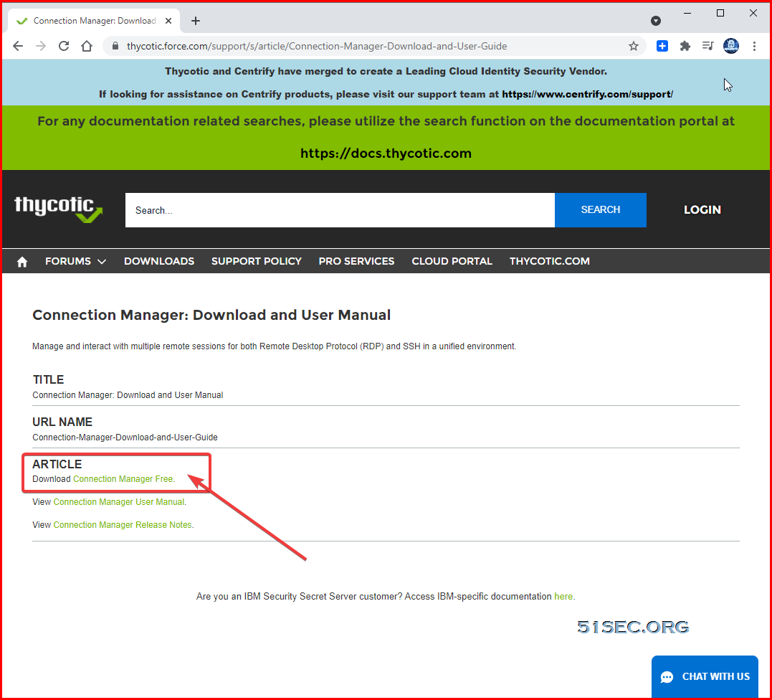Open the media control playlist icon
Image resolution: width=772 pixels, height=700 pixels.
708,47
